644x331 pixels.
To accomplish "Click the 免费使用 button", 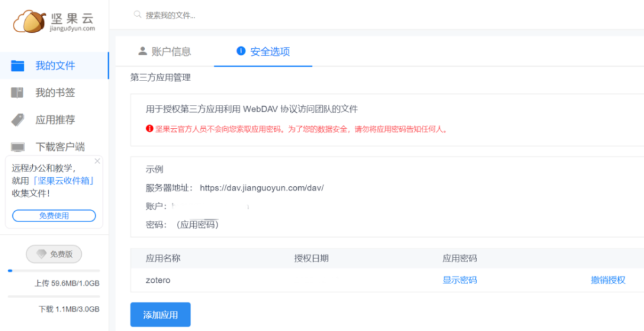I will click(x=54, y=216).
